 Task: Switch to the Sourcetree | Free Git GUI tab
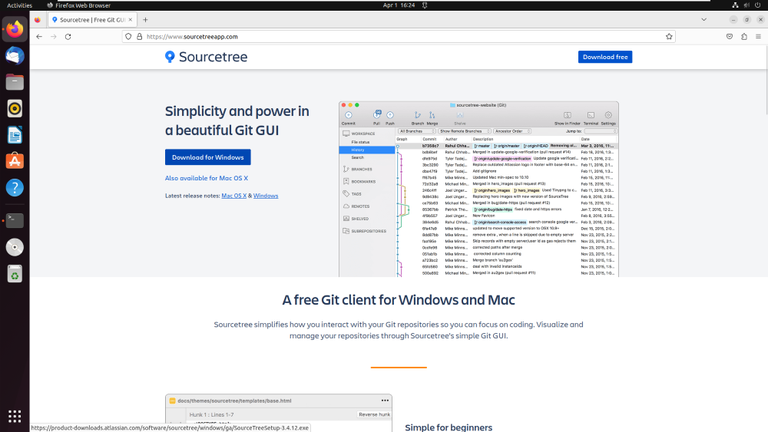click(x=92, y=20)
